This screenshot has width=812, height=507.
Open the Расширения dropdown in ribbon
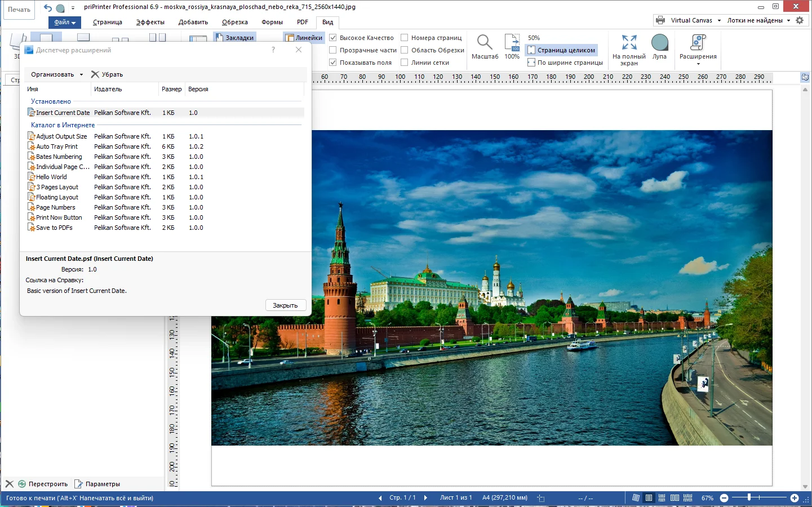pos(698,48)
